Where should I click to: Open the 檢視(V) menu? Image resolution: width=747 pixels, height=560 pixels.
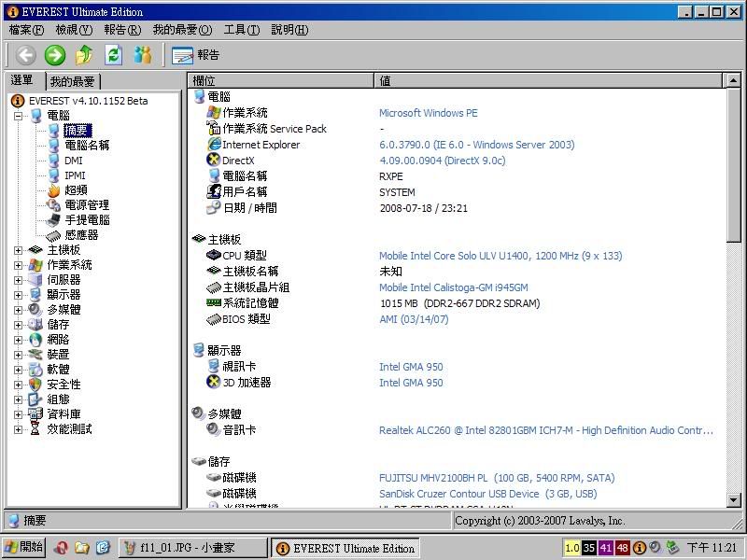pos(74,30)
